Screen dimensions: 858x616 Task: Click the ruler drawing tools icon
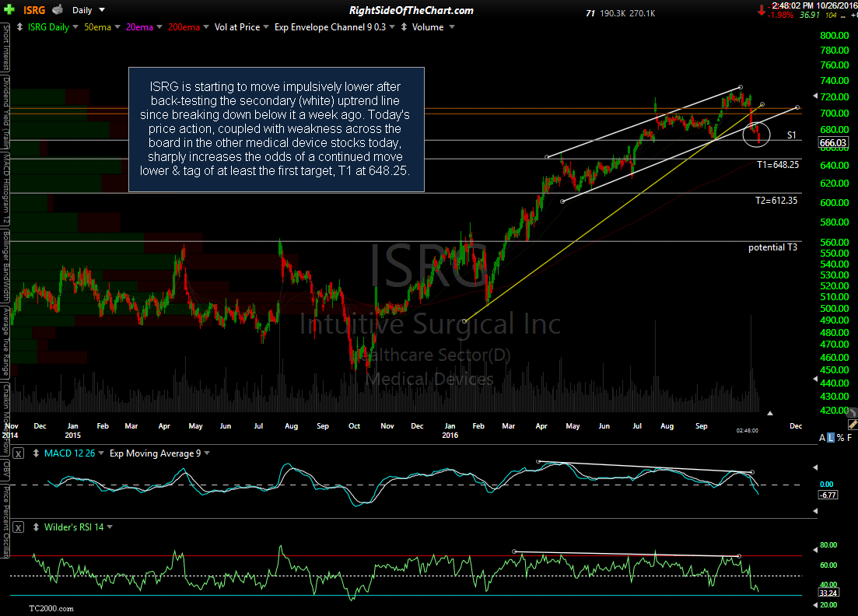pos(853,424)
